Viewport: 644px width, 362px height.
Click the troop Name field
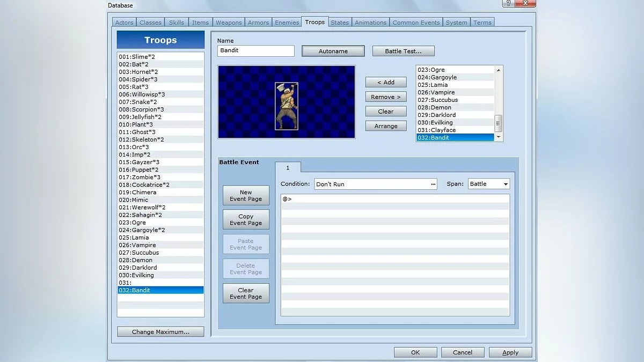click(x=256, y=51)
